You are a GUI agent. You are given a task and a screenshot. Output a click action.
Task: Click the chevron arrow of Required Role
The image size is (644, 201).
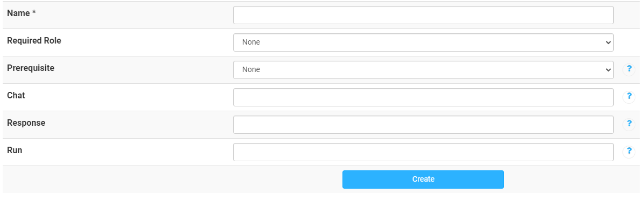click(608, 42)
